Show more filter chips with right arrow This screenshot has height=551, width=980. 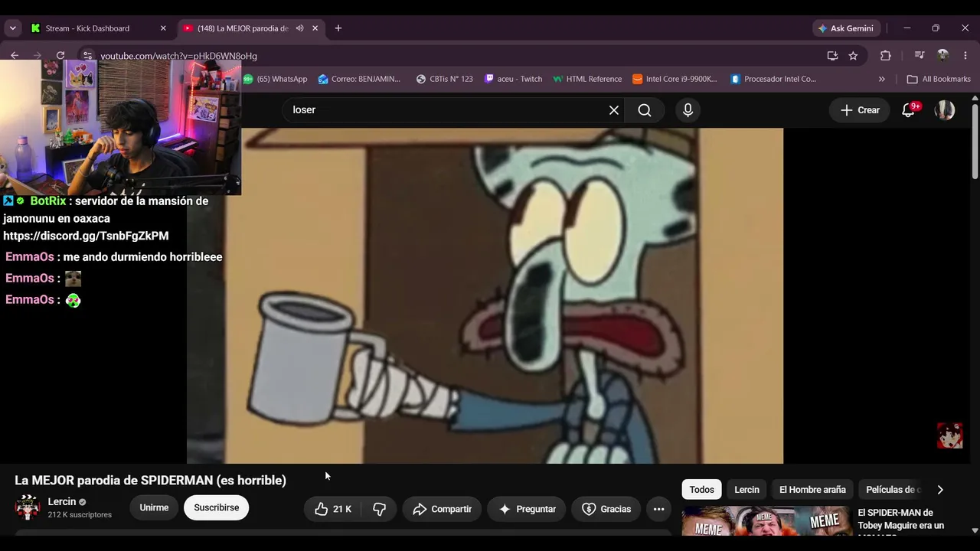(x=940, y=490)
